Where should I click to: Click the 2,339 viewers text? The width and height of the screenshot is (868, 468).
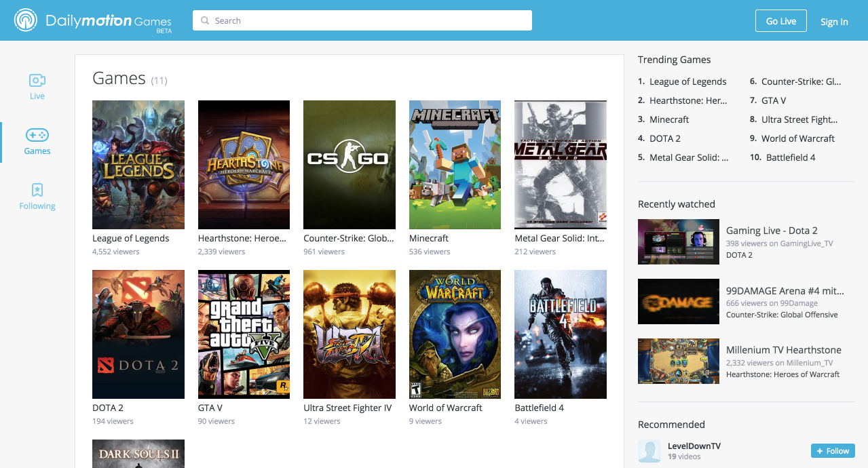pos(222,252)
